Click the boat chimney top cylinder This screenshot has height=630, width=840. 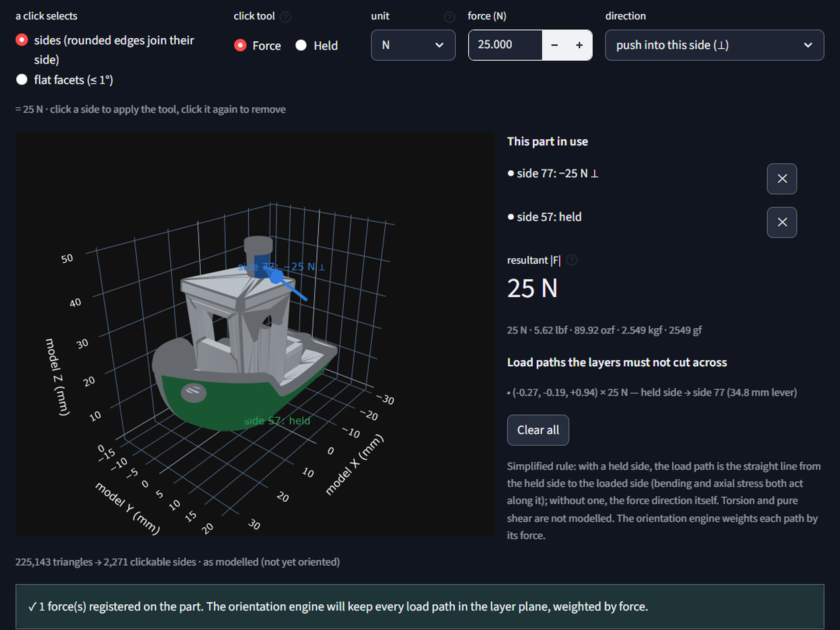pos(258,245)
